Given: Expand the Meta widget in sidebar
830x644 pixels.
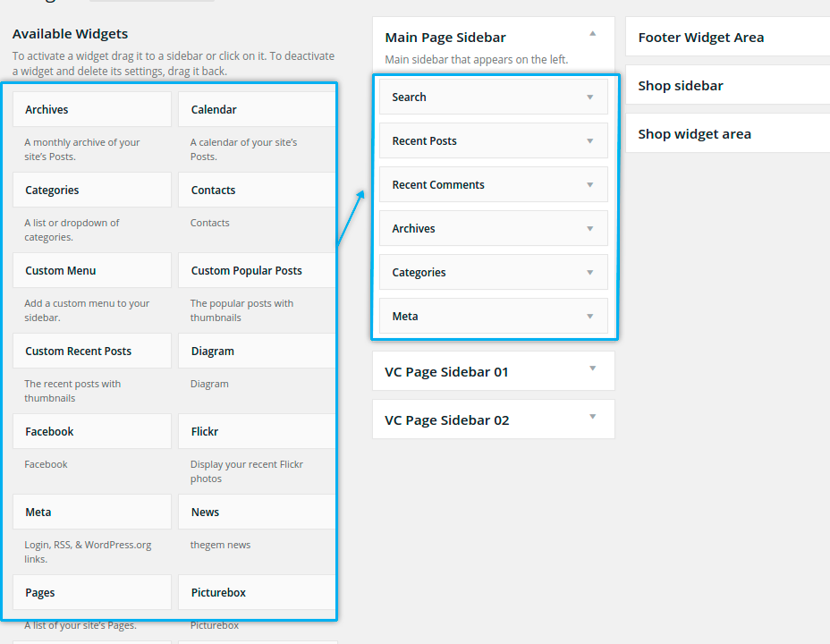Looking at the screenshot, I should click(x=589, y=316).
